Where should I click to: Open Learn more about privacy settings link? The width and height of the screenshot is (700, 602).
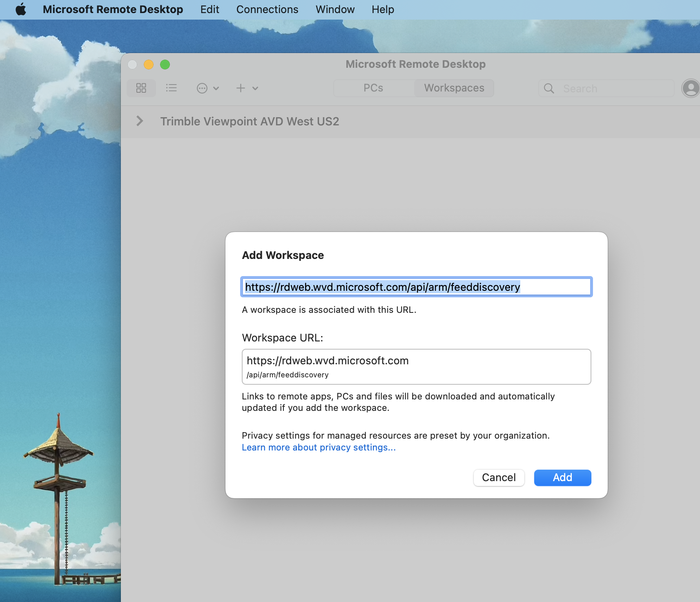coord(319,448)
